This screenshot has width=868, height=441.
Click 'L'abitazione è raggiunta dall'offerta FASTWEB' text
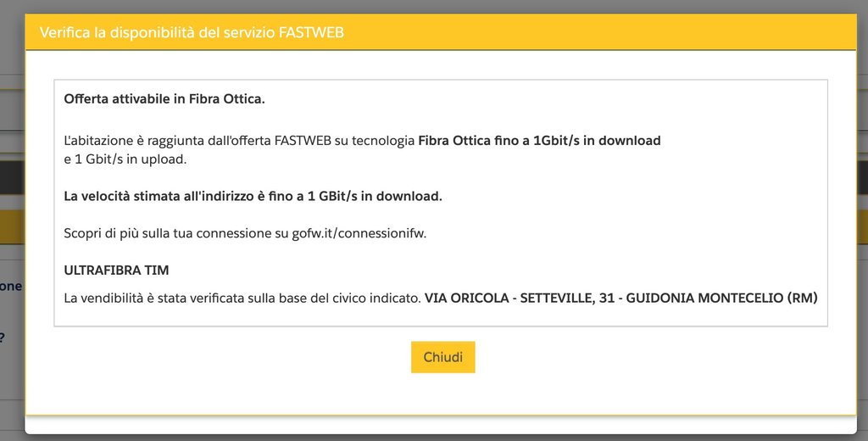[x=195, y=141]
